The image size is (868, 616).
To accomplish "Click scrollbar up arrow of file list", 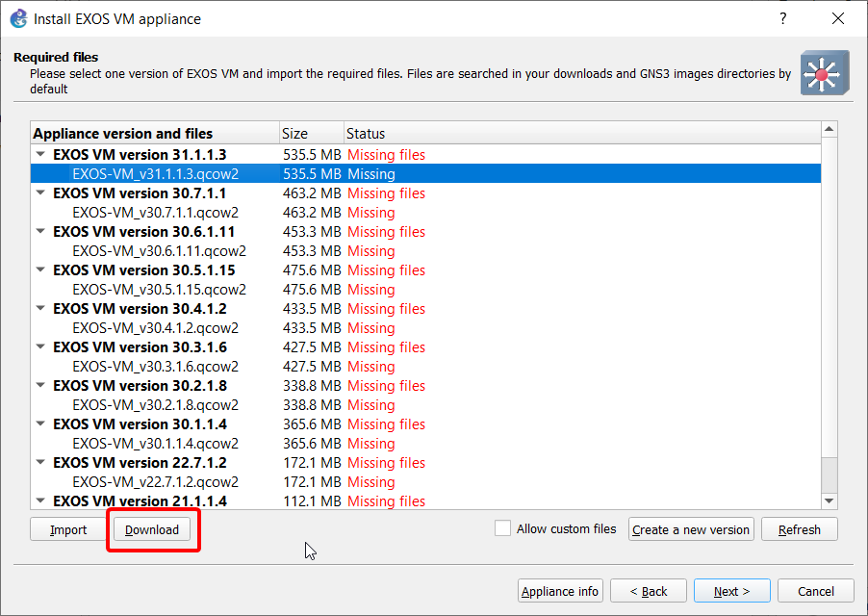I will 829,129.
